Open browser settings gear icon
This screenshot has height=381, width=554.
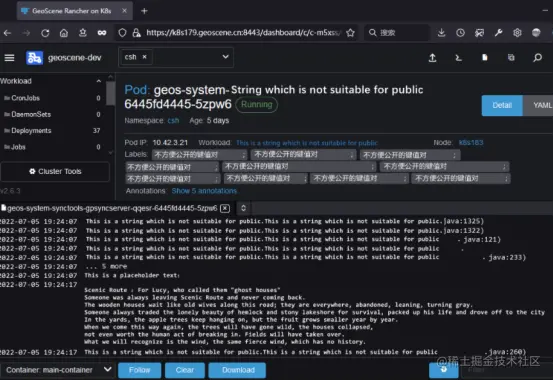pos(517,33)
